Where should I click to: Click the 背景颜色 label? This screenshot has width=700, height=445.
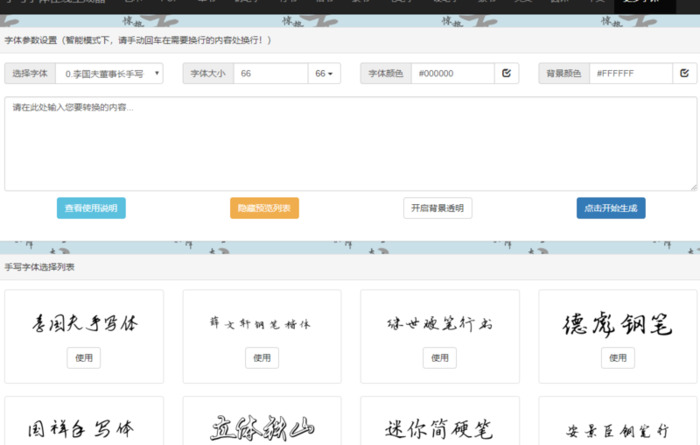coord(564,74)
